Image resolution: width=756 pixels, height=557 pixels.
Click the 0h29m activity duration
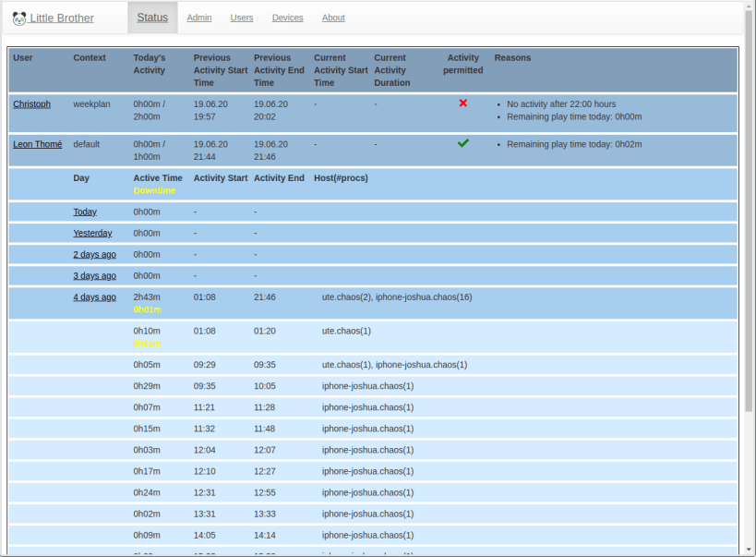click(147, 386)
